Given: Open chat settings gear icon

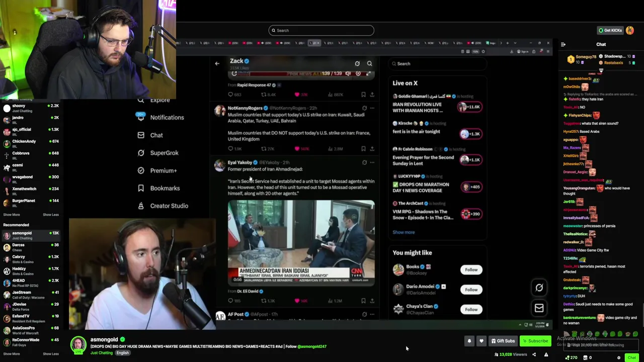Looking at the screenshot, I should (619, 357).
